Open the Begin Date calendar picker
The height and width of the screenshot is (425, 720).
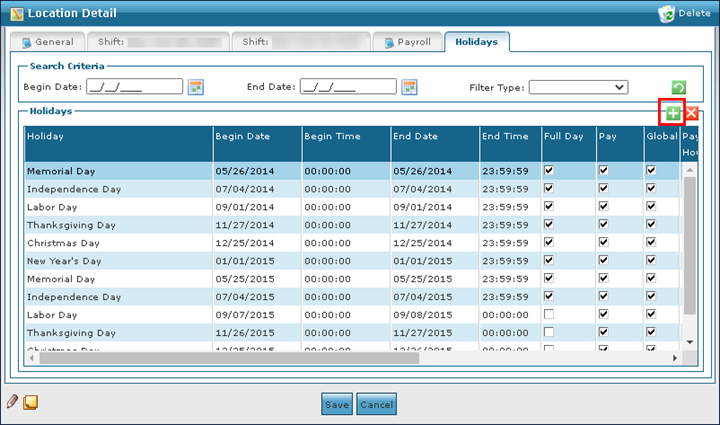click(x=196, y=87)
